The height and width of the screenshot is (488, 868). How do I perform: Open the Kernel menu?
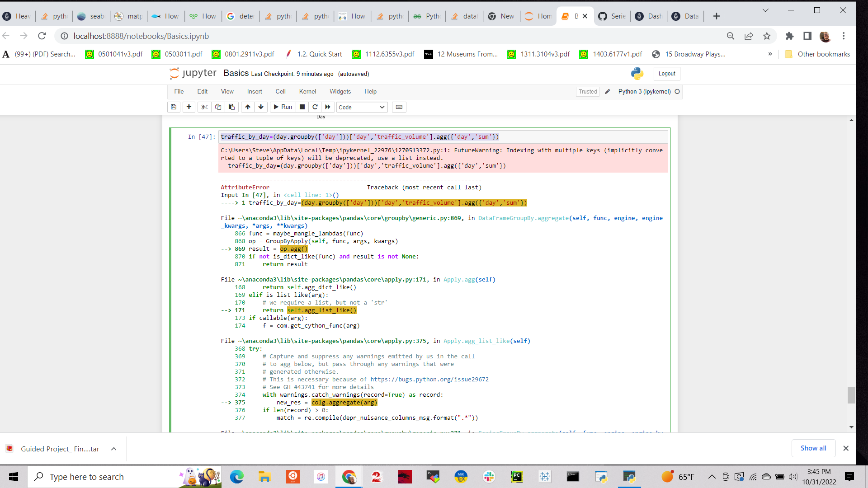coord(307,92)
